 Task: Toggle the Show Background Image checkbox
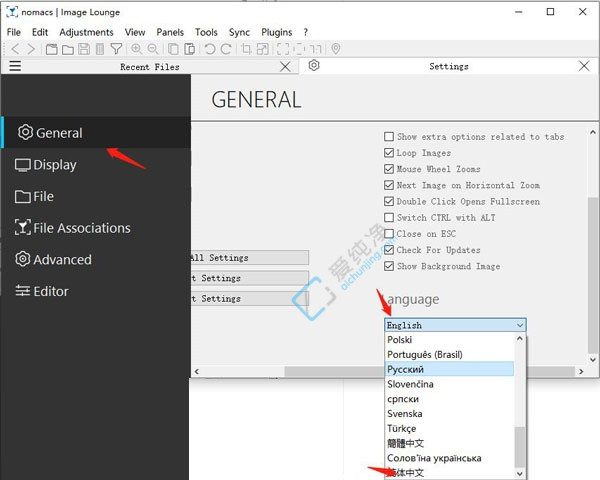389,266
